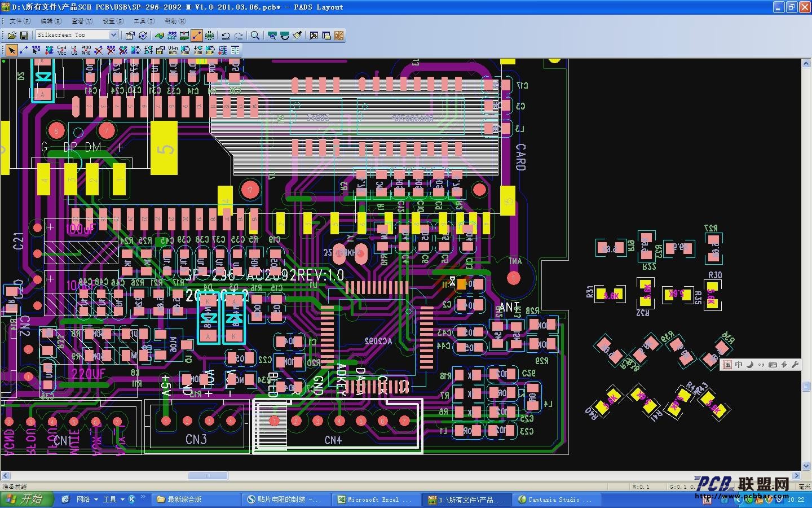Click the View Board icon
Viewport: 812px width, 508px height.
272,35
